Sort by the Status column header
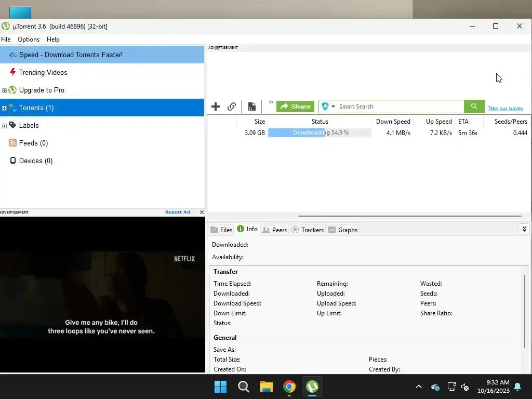 [320, 122]
